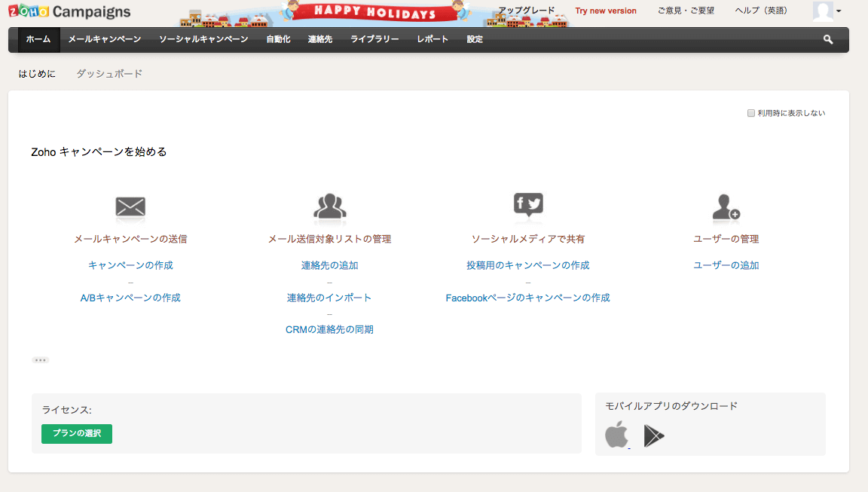This screenshot has width=868, height=492.
Task: Download the iOS app via Apple icon
Action: pos(616,435)
